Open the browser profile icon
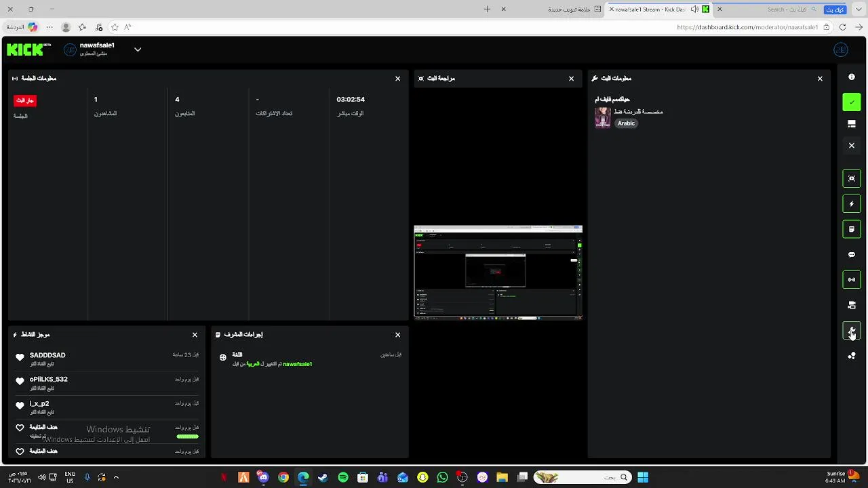 [x=66, y=27]
